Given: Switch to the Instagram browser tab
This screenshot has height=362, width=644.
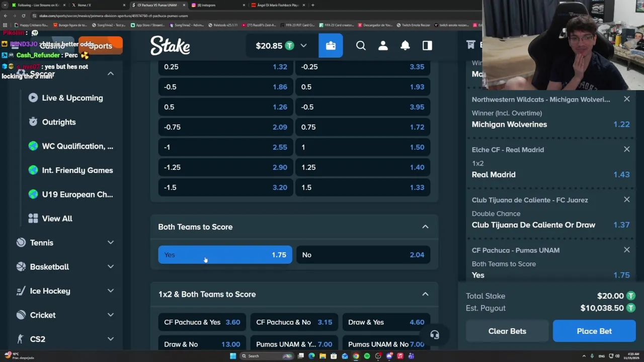Looking at the screenshot, I should 218,5.
